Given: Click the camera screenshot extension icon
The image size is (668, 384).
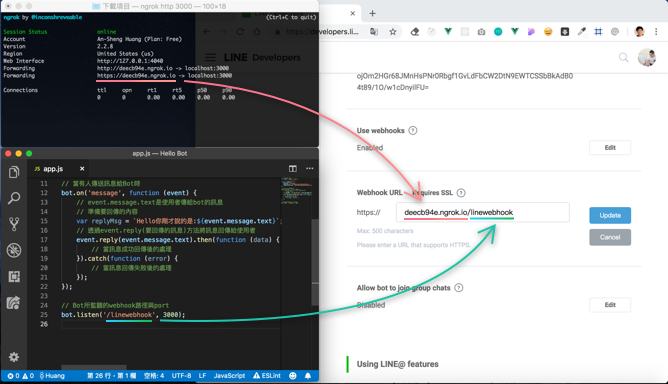Looking at the screenshot, I should (481, 32).
